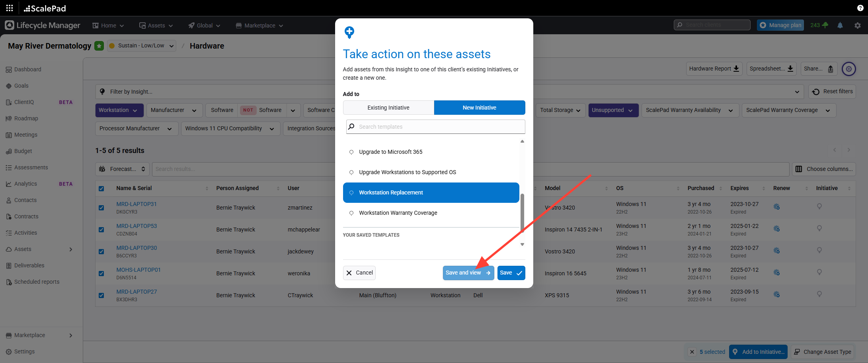Click the notifications bell icon
868x363 pixels.
click(x=840, y=25)
